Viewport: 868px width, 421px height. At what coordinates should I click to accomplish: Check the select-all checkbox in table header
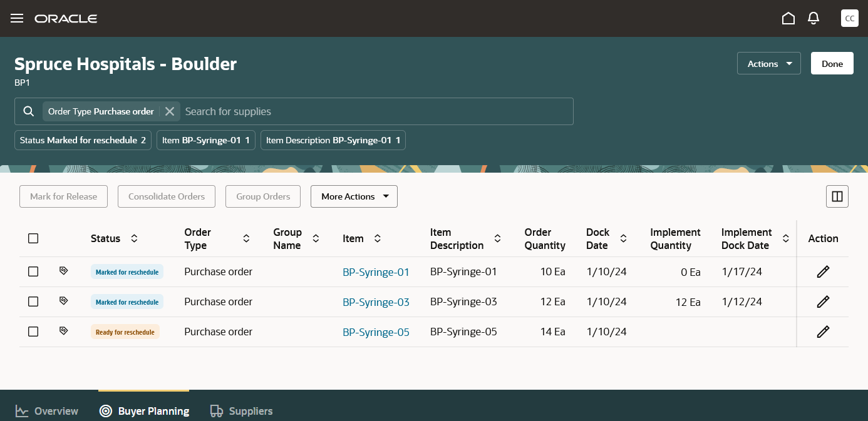(x=33, y=238)
